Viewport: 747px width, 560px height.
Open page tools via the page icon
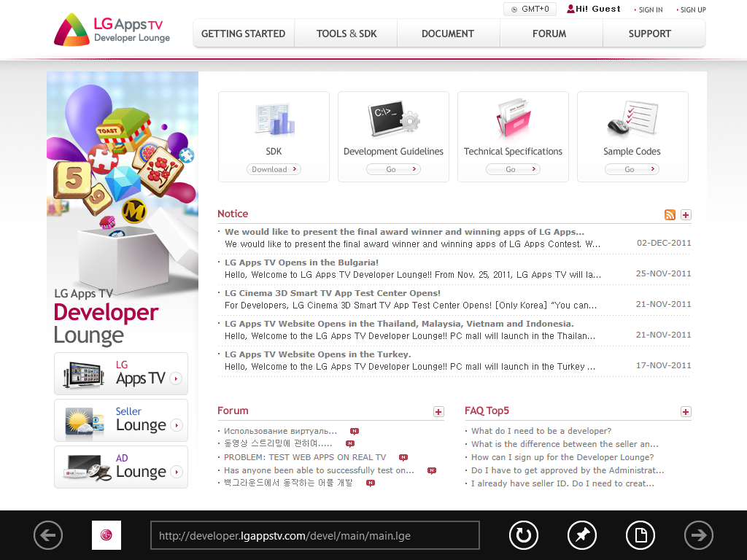point(640,535)
